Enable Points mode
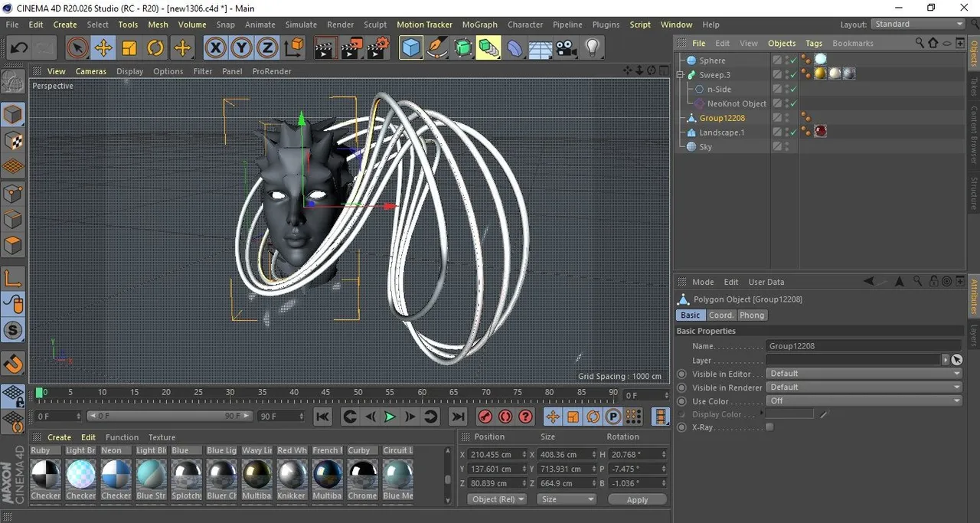The height and width of the screenshot is (523, 980). point(13,194)
